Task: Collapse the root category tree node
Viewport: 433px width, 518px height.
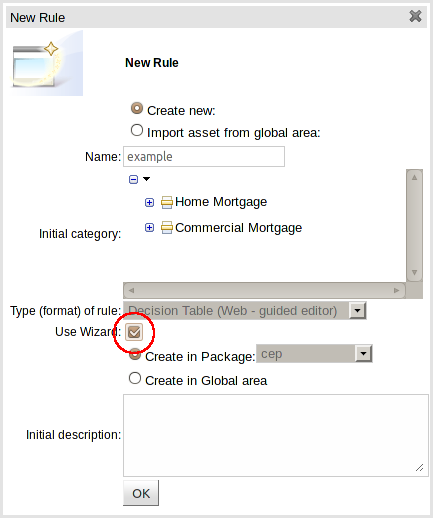Action: pyautogui.click(x=133, y=179)
